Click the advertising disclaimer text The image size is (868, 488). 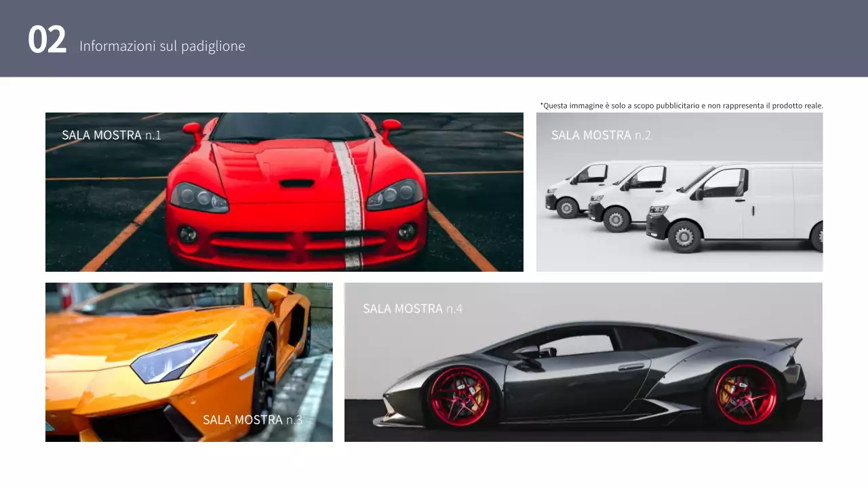[682, 105]
